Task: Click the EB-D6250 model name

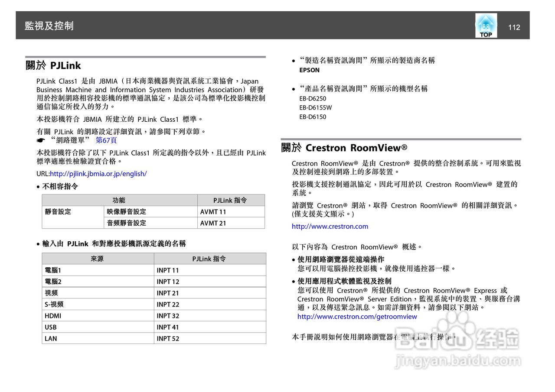Action: click(312, 98)
